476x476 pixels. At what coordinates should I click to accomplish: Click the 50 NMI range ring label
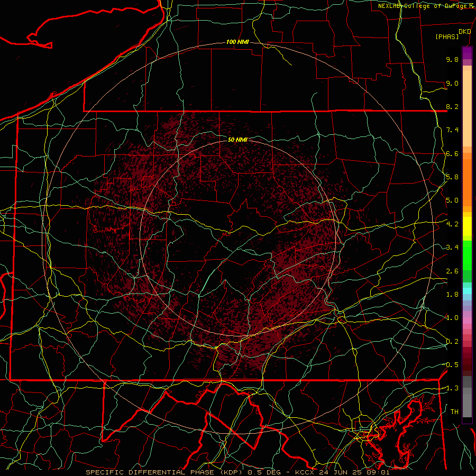237,140
